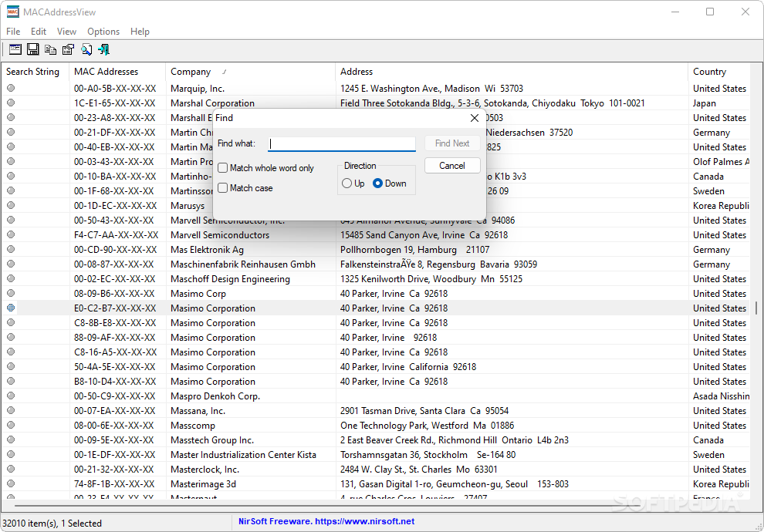The width and height of the screenshot is (764, 532).
Task: Click the row icon for 00-23-A8-XX-XX-XX
Action: (x=11, y=117)
